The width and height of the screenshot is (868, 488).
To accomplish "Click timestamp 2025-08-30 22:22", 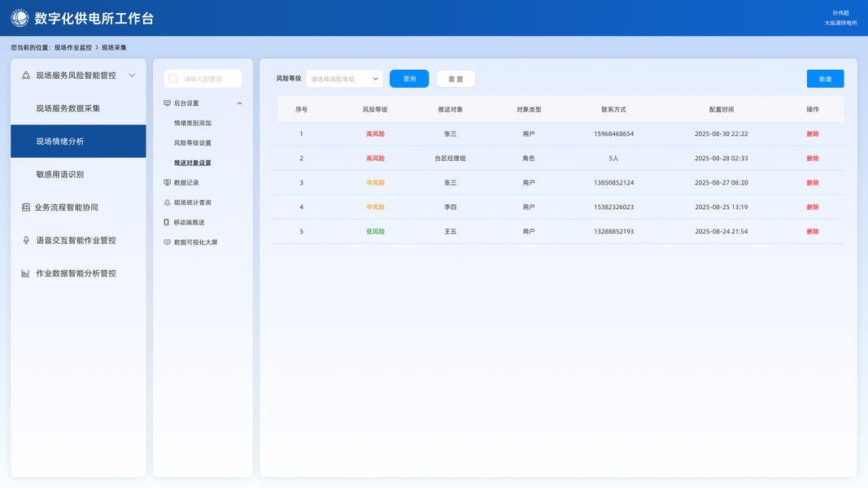I will click(722, 134).
